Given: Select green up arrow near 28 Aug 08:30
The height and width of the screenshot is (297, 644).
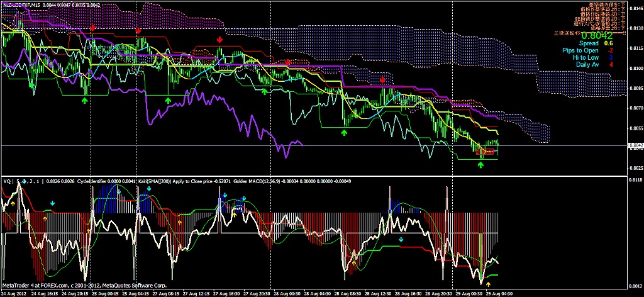Looking at the screenshot, I should tap(345, 132).
